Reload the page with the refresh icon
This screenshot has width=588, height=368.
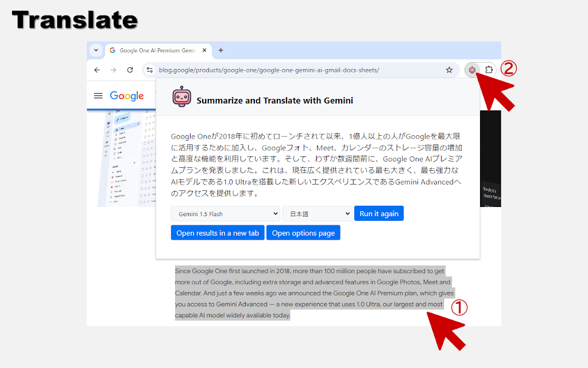pyautogui.click(x=130, y=70)
